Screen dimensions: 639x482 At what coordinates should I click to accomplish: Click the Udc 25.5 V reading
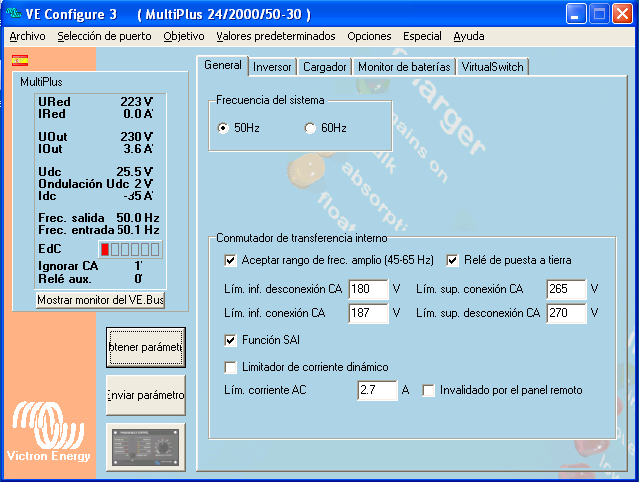pyautogui.click(x=95, y=172)
